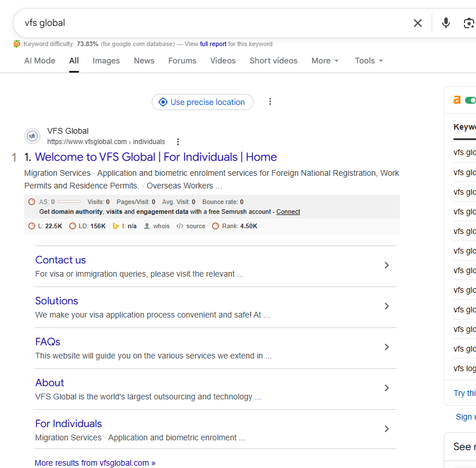Toggle the green switch in sidebar panel

tap(471, 100)
